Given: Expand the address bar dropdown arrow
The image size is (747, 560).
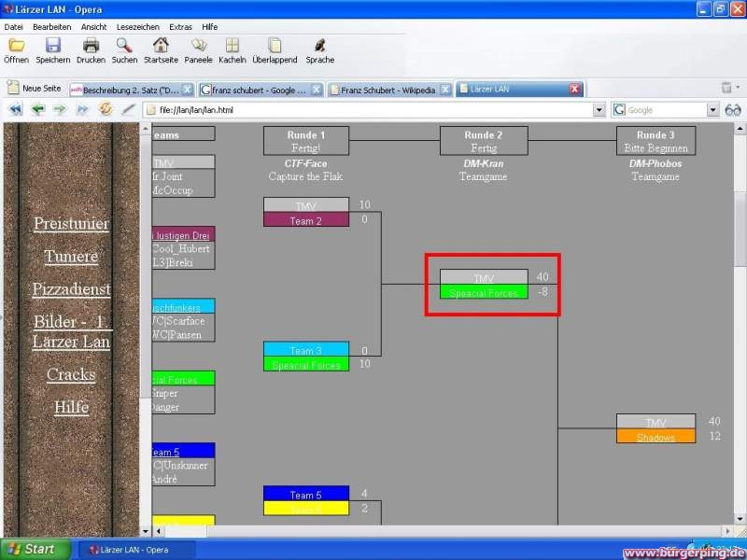Looking at the screenshot, I should [x=599, y=110].
